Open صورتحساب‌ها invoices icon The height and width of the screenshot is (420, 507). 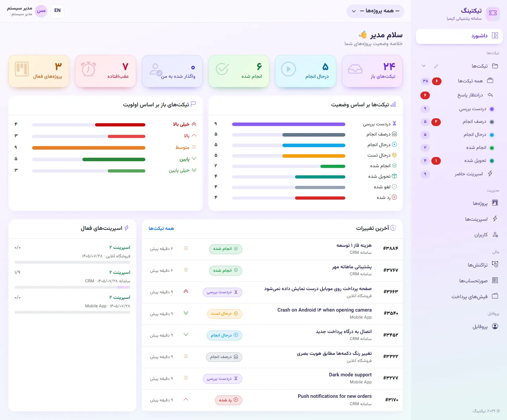(495, 280)
